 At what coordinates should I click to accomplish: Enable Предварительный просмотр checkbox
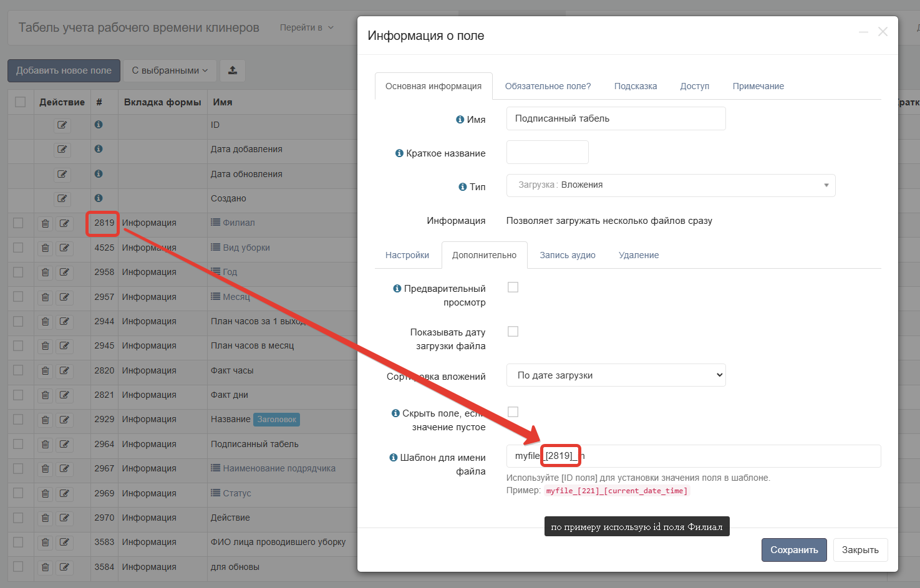[x=513, y=287]
